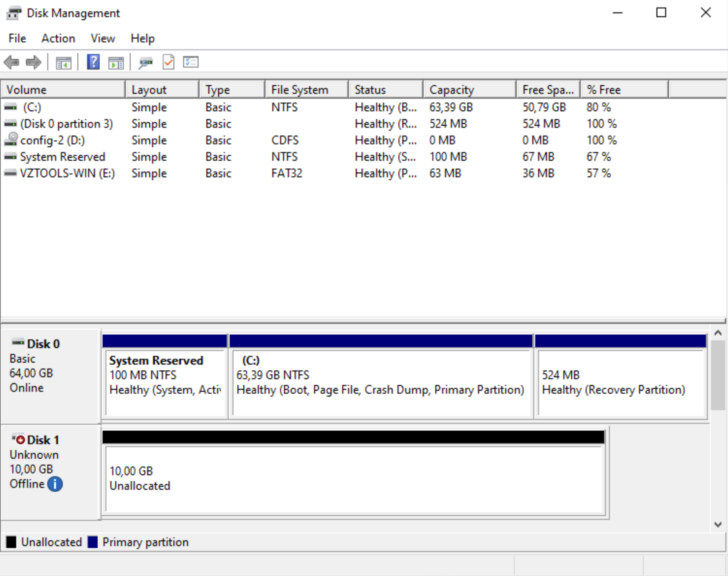This screenshot has width=728, height=576.
Task: Click the Disk 1 offline info icon
Action: click(x=55, y=484)
